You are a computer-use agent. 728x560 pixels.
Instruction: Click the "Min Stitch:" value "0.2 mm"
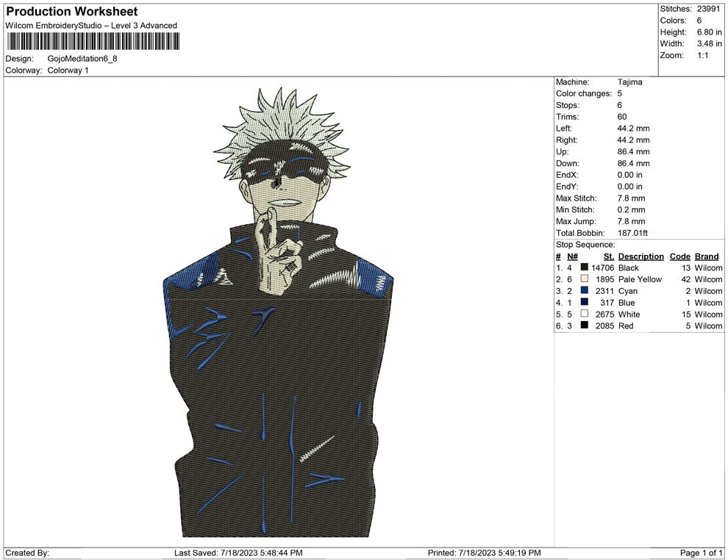pyautogui.click(x=631, y=209)
